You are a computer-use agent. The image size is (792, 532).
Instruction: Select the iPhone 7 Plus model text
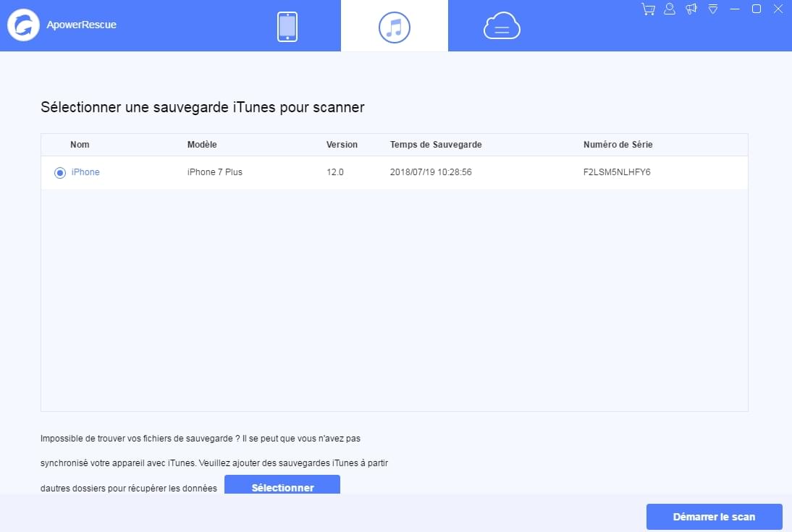pyautogui.click(x=214, y=172)
